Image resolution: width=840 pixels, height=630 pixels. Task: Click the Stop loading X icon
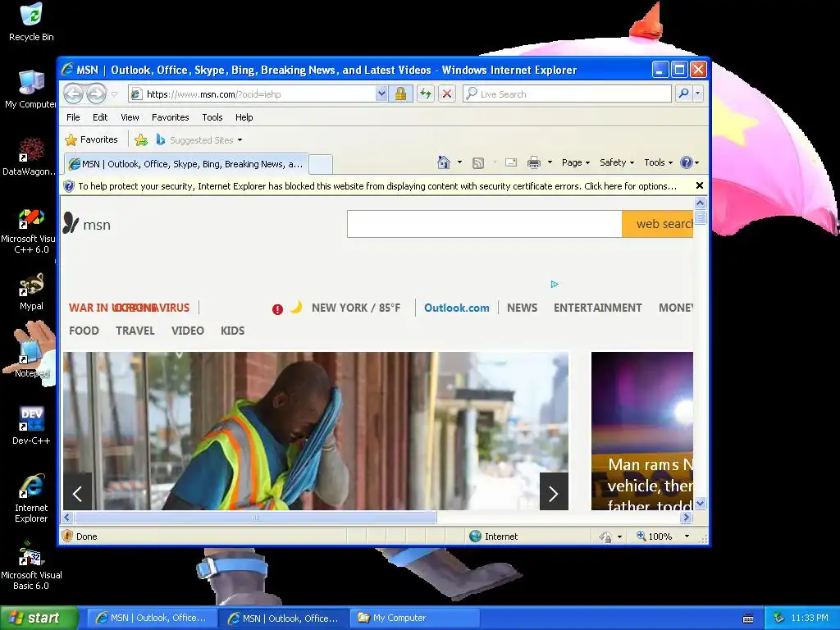coord(447,94)
